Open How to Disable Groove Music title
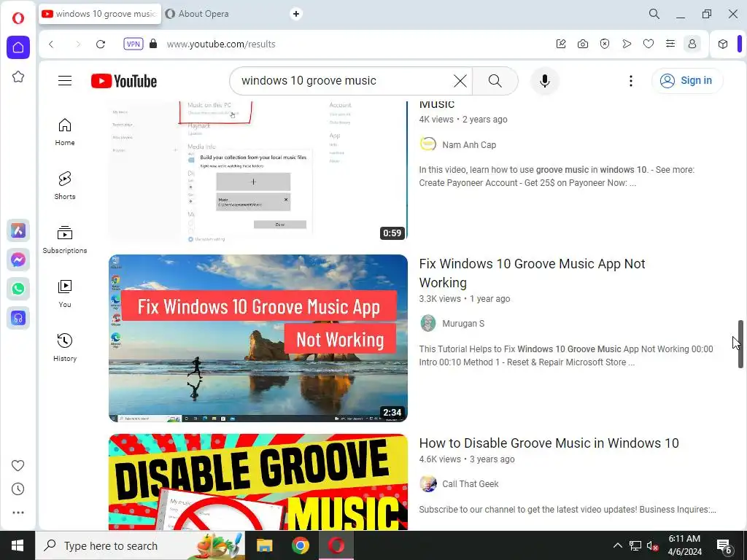The height and width of the screenshot is (560, 747). (549, 443)
